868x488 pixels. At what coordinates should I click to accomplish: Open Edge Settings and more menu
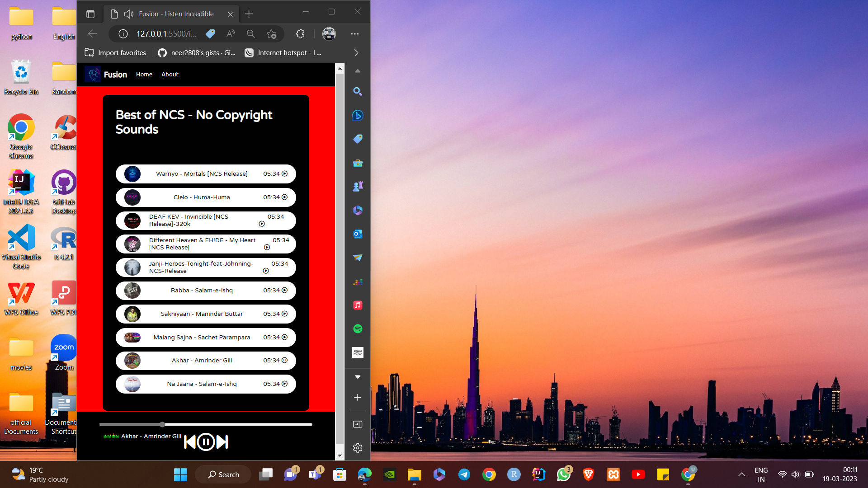click(x=355, y=34)
